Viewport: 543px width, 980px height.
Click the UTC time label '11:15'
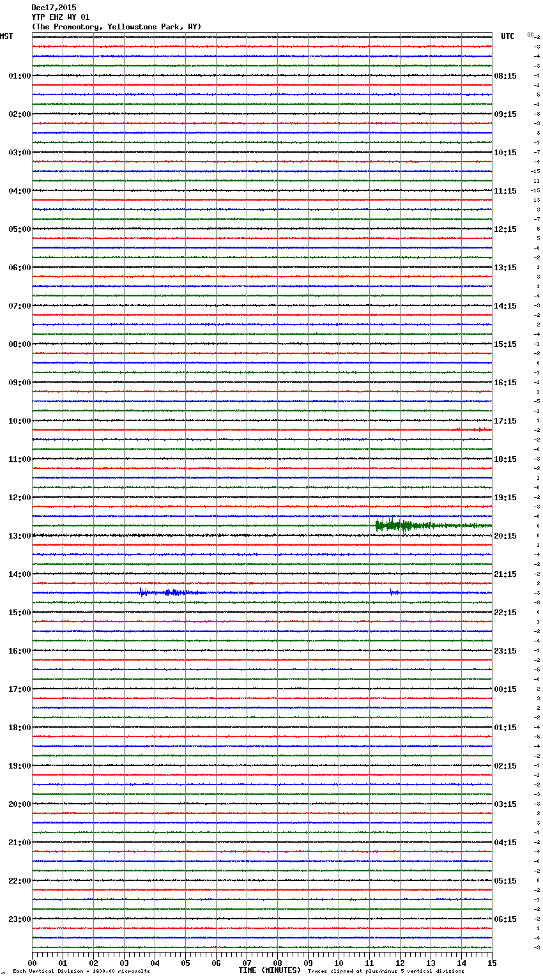[505, 191]
